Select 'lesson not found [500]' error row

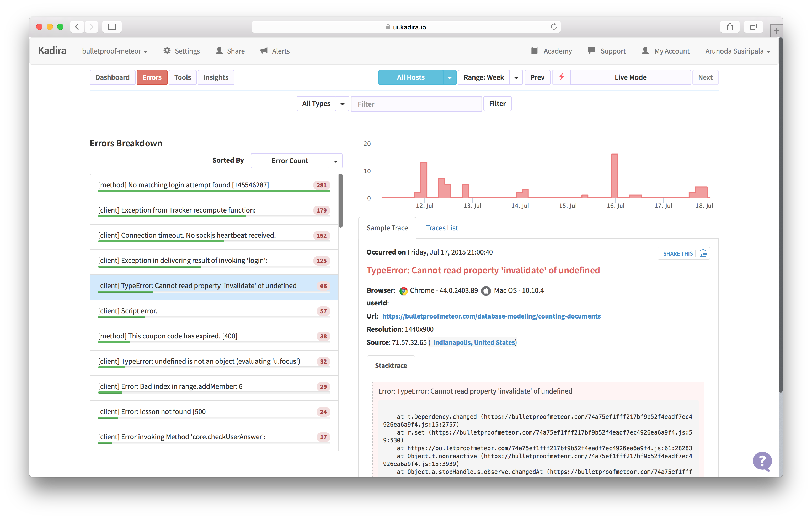(214, 413)
